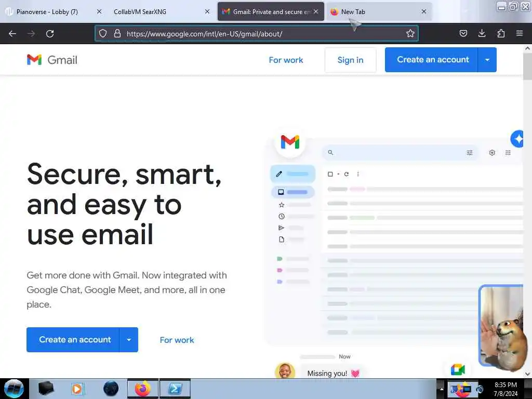Click the avatar next to Missing you!
532x399 pixels.
tap(285, 370)
